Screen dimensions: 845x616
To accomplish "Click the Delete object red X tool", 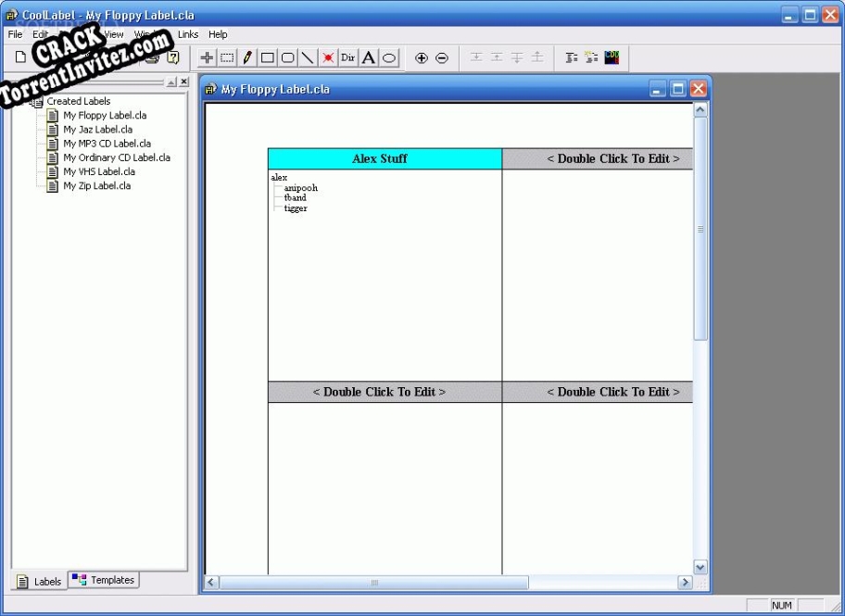I will click(327, 57).
